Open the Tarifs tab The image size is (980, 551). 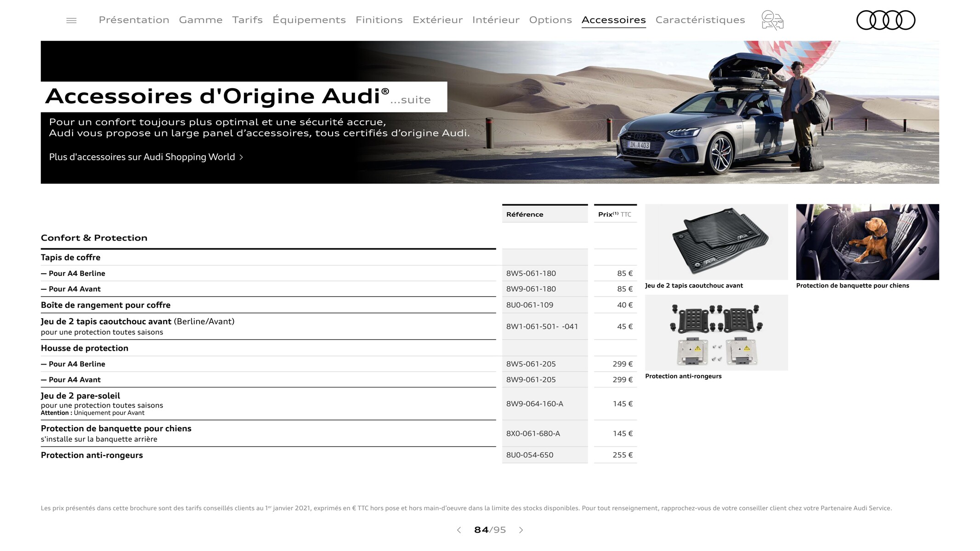(247, 20)
